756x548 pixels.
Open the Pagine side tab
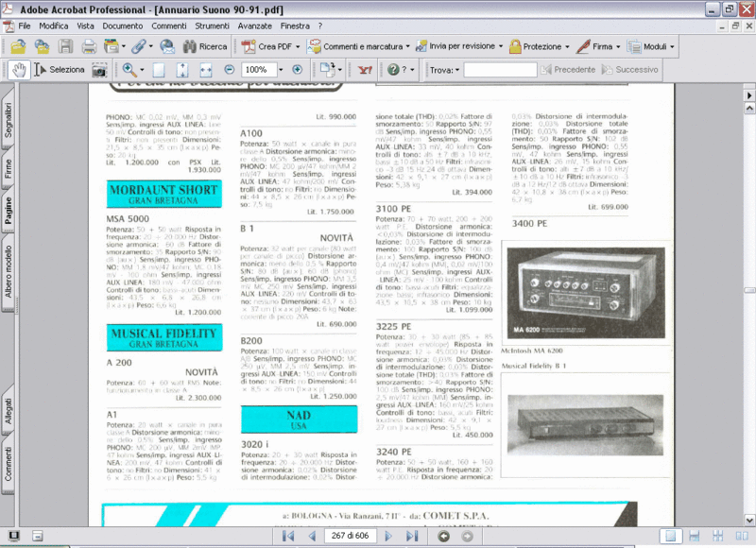(9, 210)
